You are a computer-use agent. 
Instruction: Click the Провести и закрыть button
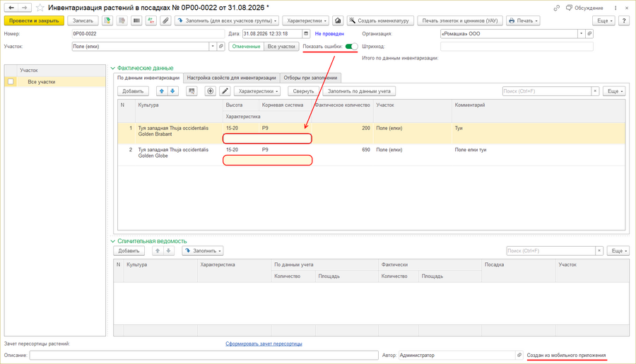pos(34,20)
